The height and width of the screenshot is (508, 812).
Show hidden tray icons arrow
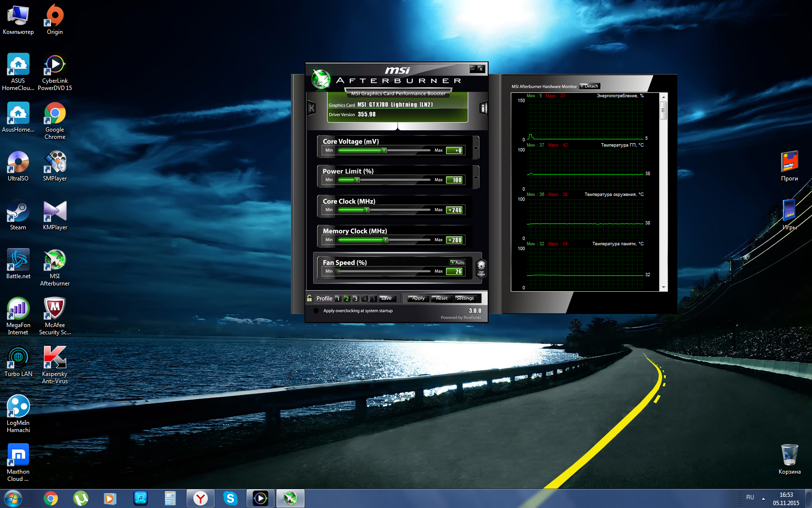point(764,498)
